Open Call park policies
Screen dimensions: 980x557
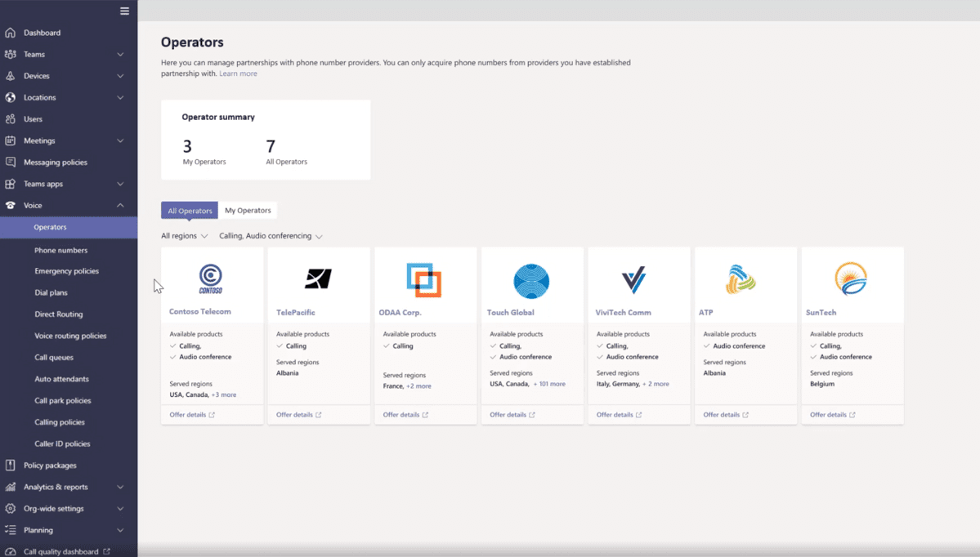point(63,400)
